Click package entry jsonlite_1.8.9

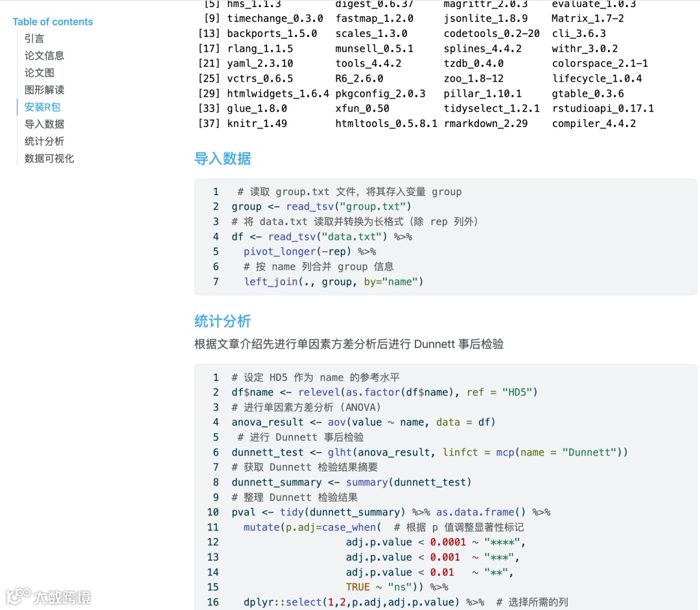click(485, 18)
